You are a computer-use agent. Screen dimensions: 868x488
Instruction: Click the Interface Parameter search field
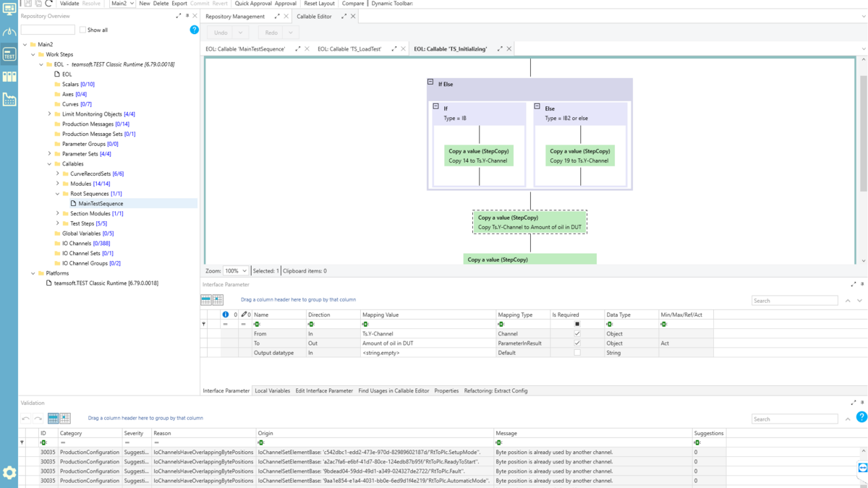[x=794, y=301]
